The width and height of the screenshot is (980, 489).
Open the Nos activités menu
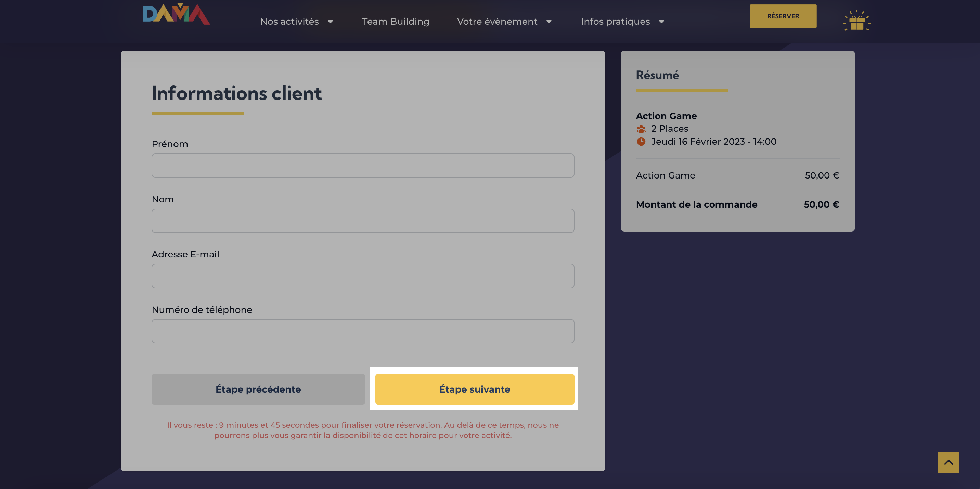[x=289, y=22]
